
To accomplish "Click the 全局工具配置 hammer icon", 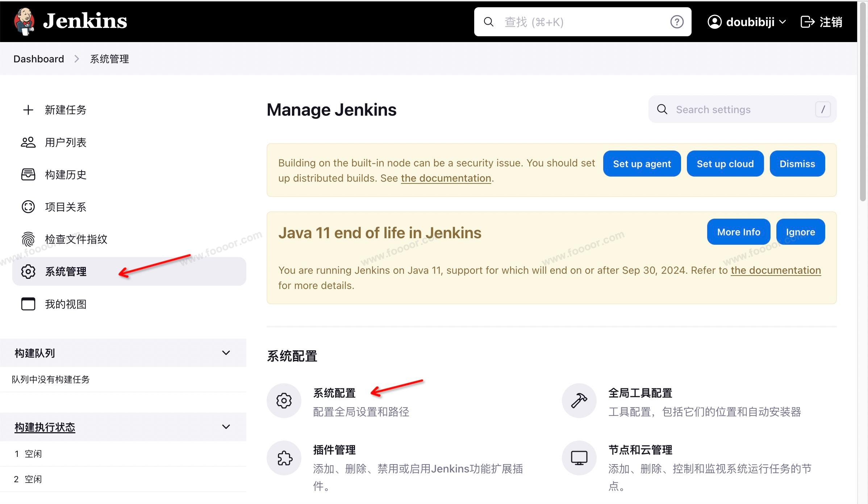I will pos(579,401).
